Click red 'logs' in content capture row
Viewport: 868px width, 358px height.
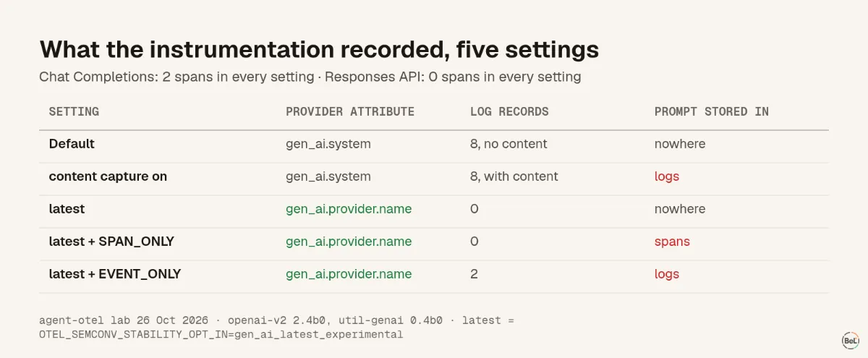pyautogui.click(x=667, y=176)
